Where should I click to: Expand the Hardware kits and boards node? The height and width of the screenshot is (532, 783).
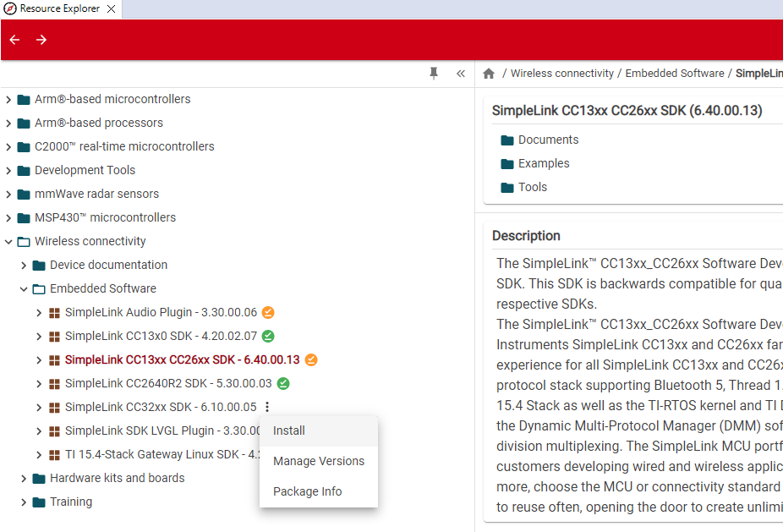click(x=24, y=478)
